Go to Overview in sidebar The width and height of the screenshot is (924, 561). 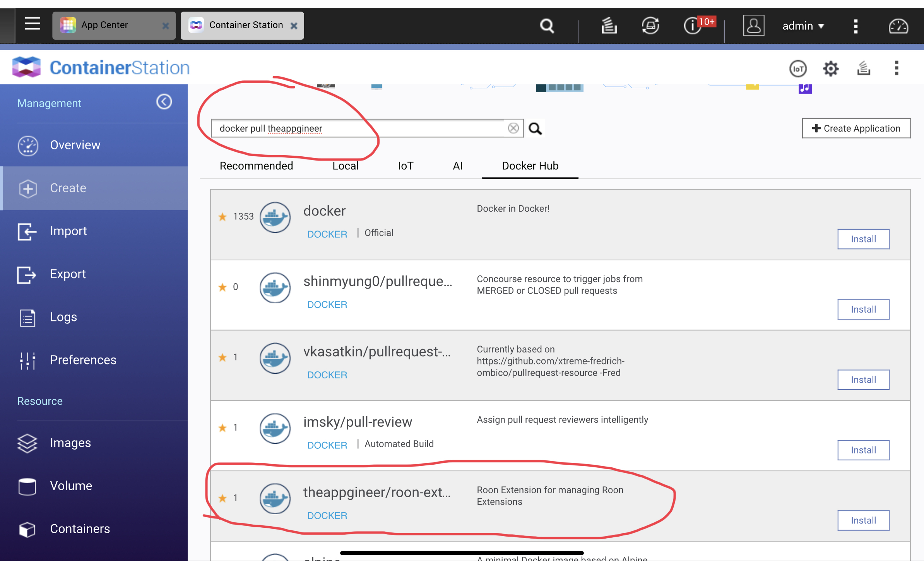pyautogui.click(x=94, y=145)
